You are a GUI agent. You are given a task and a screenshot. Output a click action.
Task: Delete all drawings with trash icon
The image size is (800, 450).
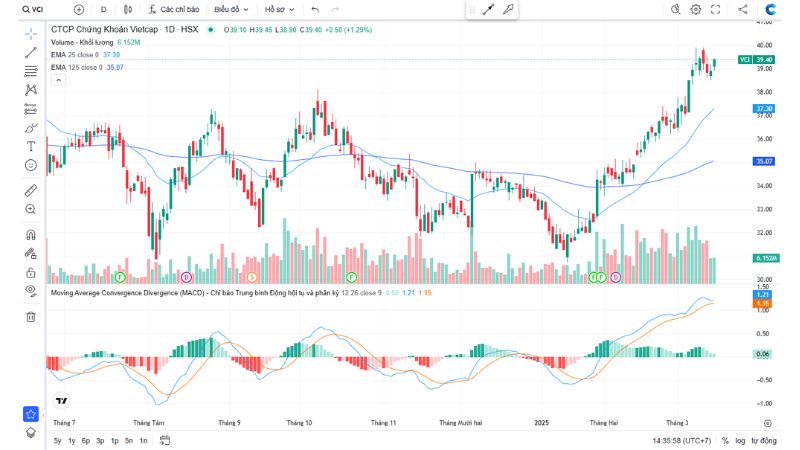[x=31, y=316]
